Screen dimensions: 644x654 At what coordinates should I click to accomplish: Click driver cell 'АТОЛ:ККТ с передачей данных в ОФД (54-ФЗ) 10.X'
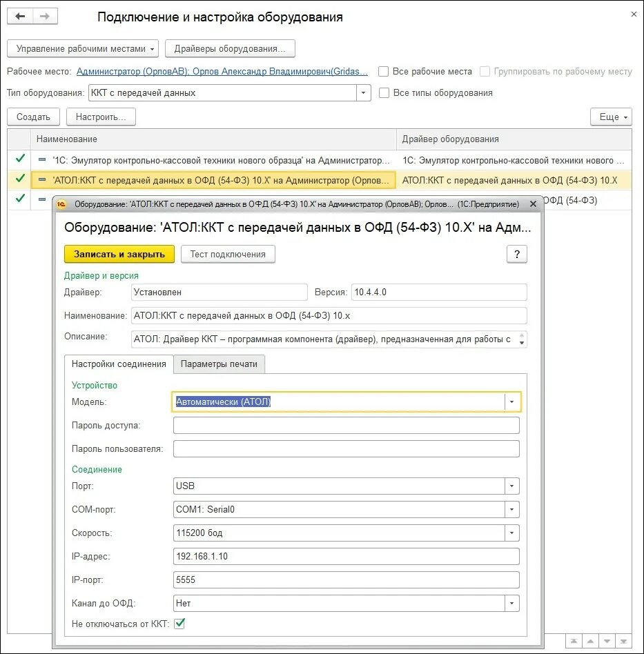pyautogui.click(x=514, y=180)
